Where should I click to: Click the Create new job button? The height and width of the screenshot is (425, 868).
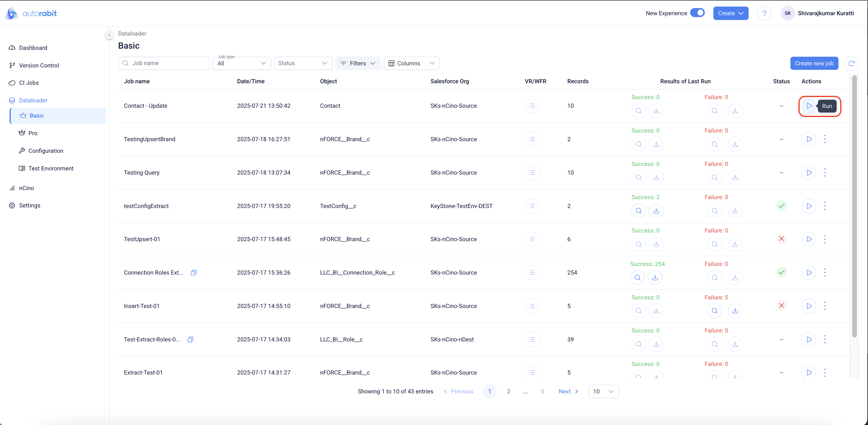[814, 63]
